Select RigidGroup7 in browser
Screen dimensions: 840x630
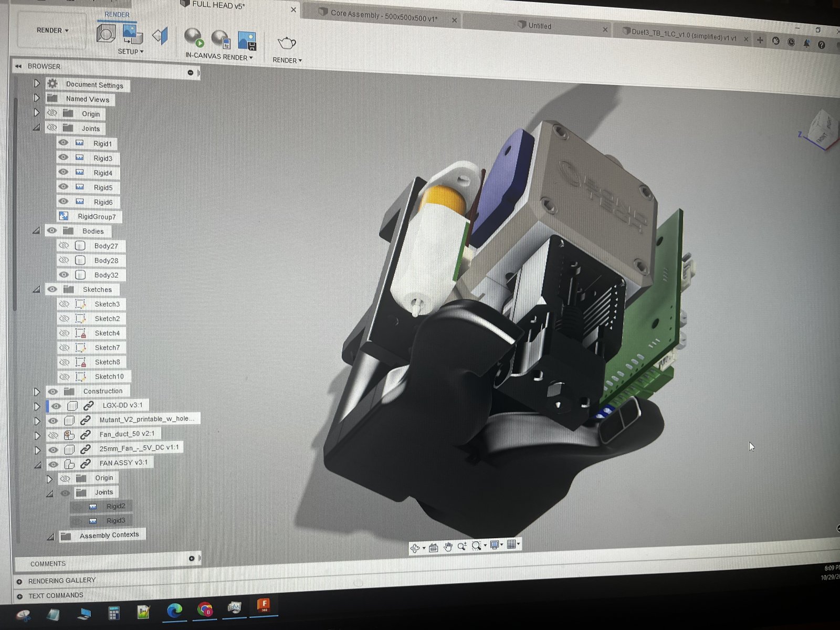click(x=97, y=216)
